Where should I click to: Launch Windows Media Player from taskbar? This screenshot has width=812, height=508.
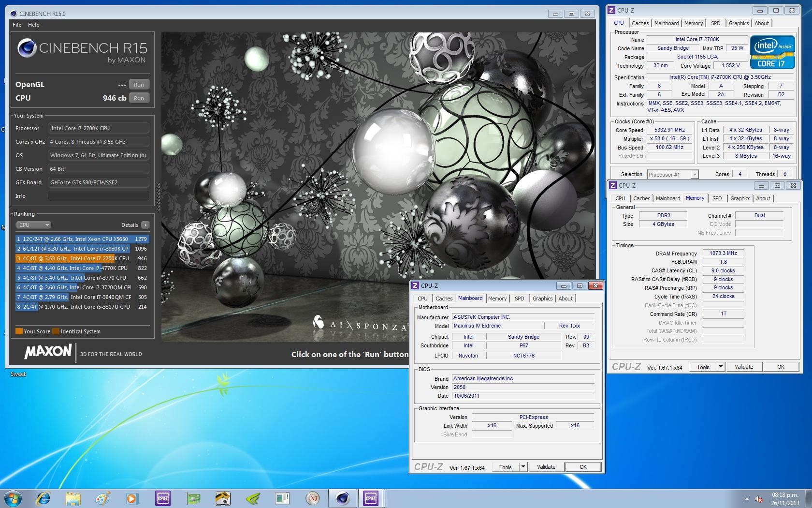tap(132, 498)
